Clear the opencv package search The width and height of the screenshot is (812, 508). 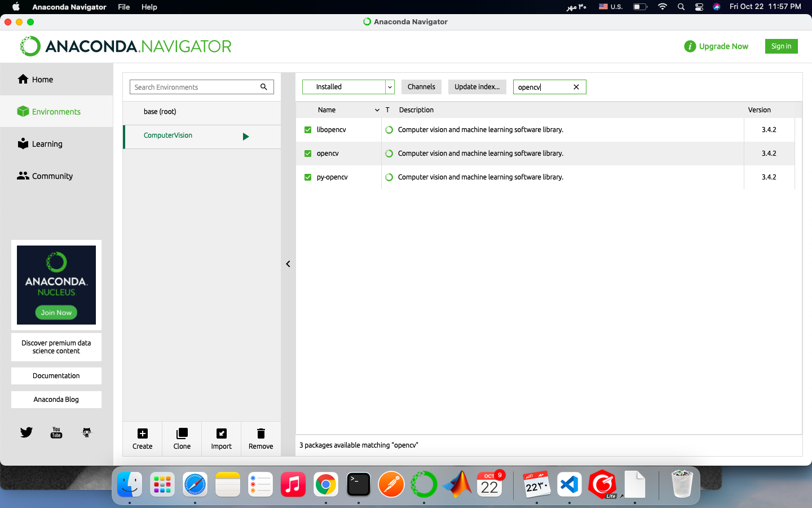tap(576, 87)
